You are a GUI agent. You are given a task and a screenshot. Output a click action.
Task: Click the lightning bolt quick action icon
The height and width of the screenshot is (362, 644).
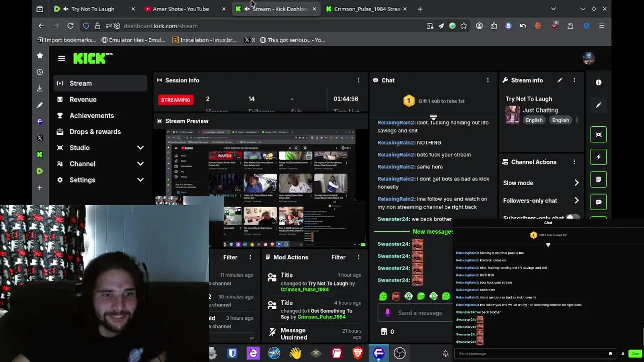(x=599, y=157)
